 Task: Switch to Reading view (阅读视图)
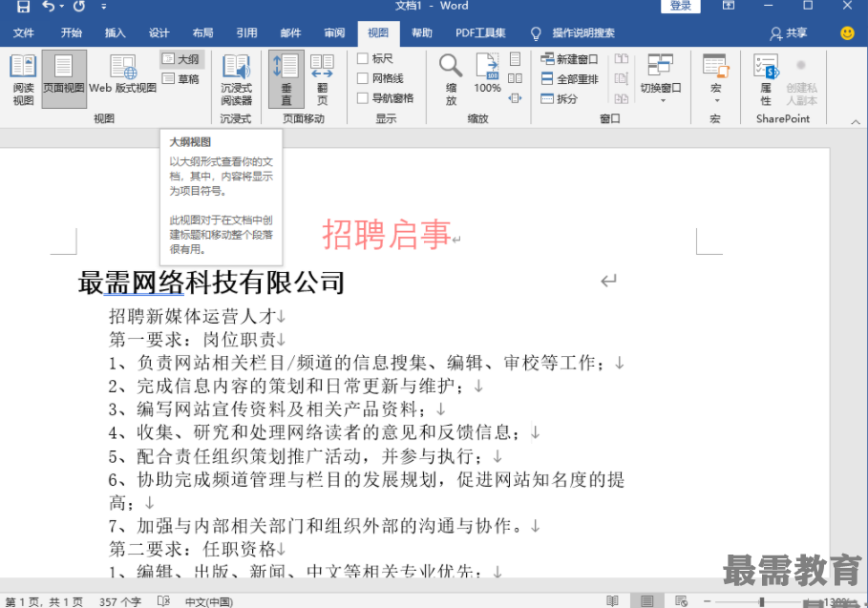23,79
